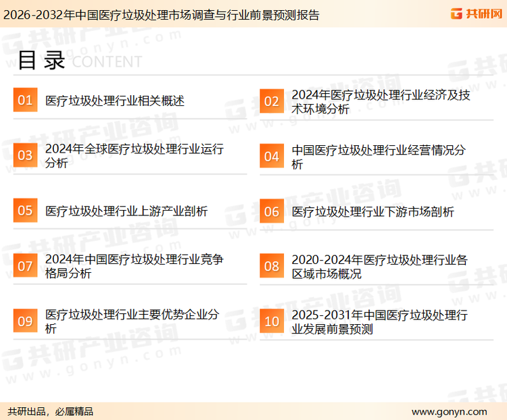Click the footer slogan 共研出品，必属精品
507x420 pixels.
pyautogui.click(x=51, y=412)
